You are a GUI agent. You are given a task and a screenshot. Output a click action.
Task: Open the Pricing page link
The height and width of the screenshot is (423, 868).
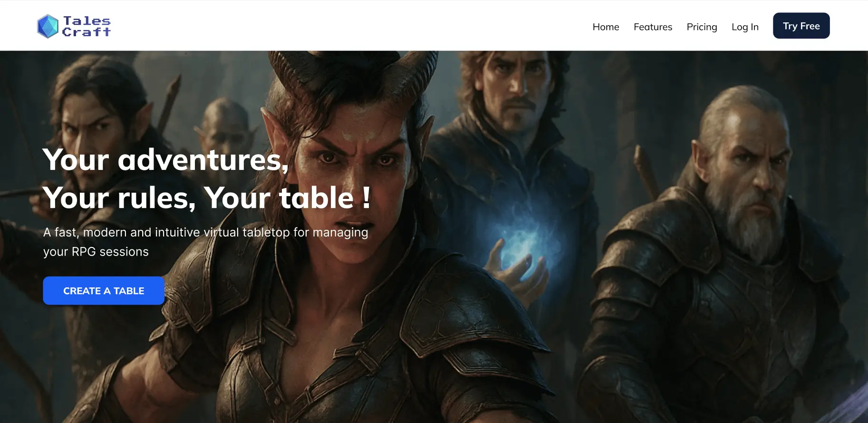(x=702, y=27)
